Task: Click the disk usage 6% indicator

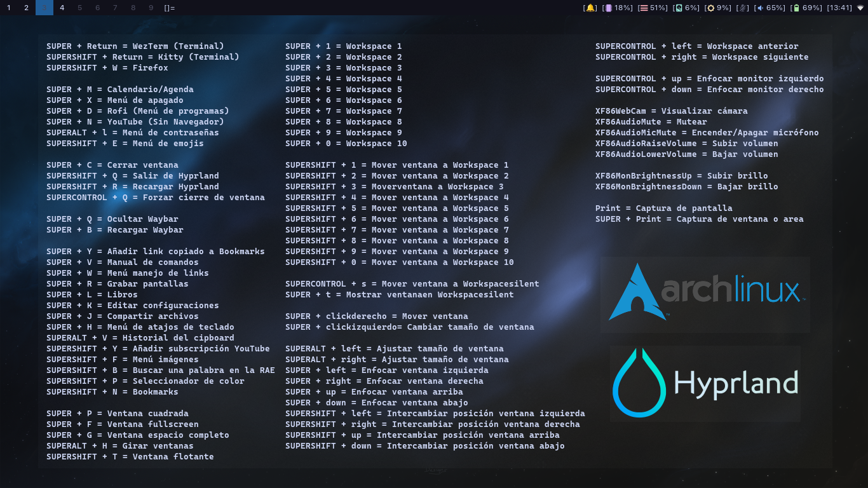Action: pos(686,8)
